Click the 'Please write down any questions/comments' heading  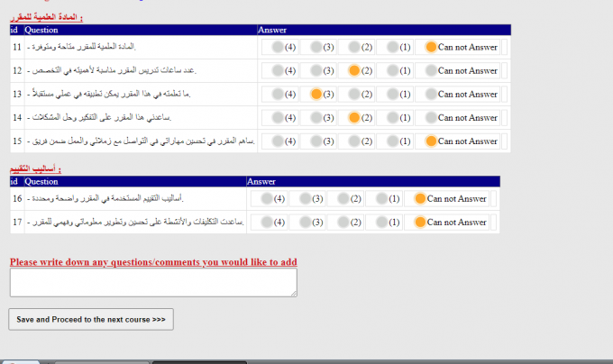(153, 262)
